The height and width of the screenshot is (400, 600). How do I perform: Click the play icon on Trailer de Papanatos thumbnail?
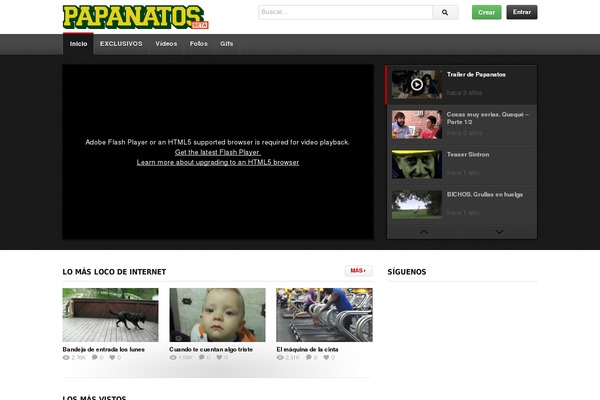click(417, 84)
